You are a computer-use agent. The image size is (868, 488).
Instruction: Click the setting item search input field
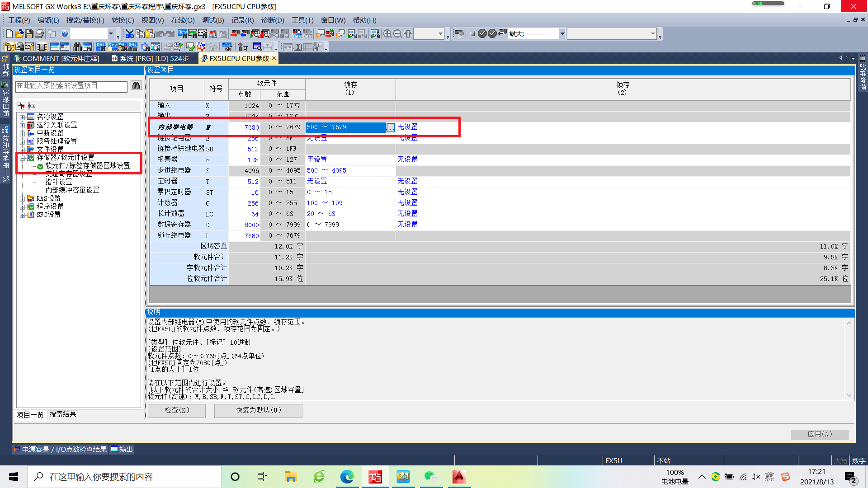tap(71, 86)
